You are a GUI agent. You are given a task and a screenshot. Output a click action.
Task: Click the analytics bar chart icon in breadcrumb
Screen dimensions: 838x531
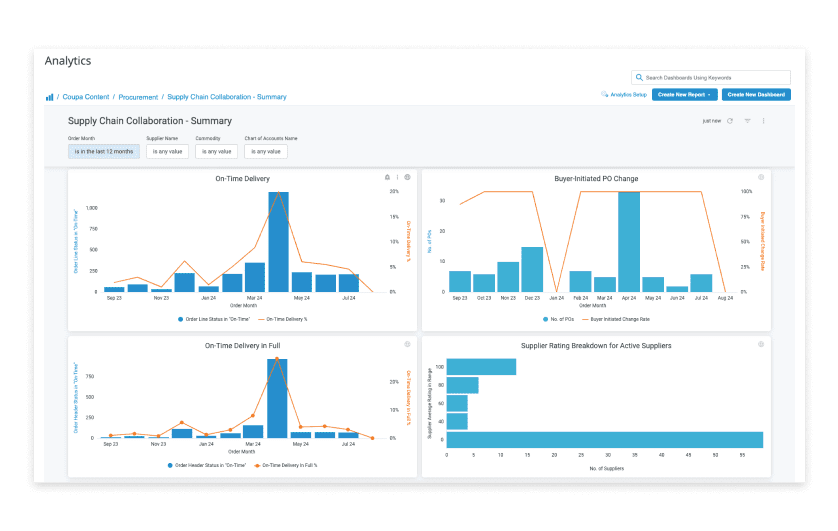pos(49,97)
